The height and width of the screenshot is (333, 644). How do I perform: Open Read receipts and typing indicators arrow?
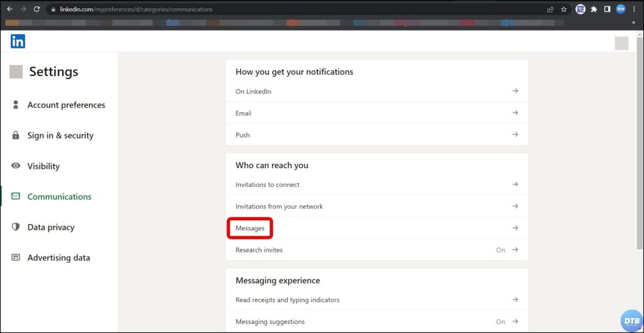(515, 300)
